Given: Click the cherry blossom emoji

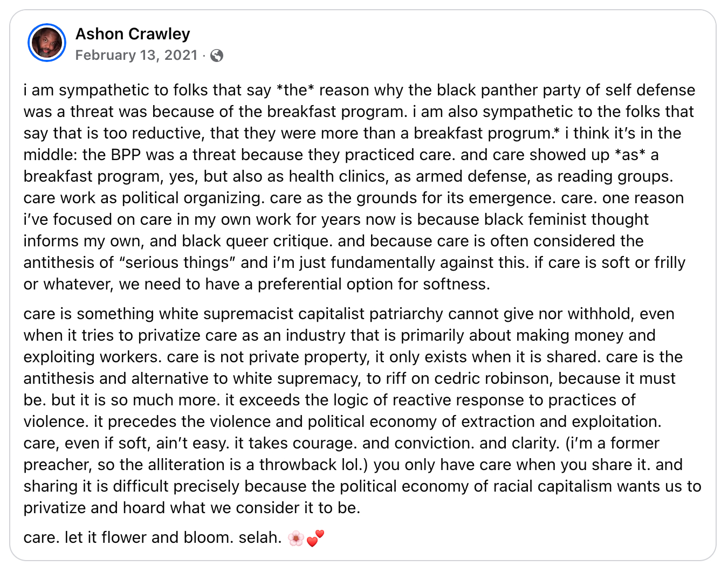Looking at the screenshot, I should point(296,538).
